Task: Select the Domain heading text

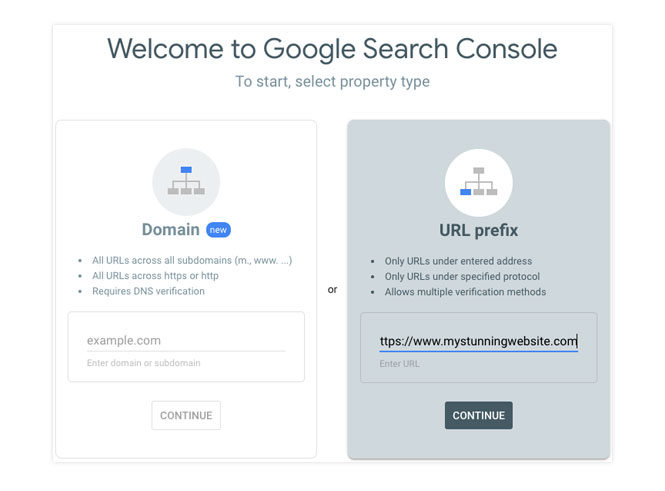Action: [170, 229]
